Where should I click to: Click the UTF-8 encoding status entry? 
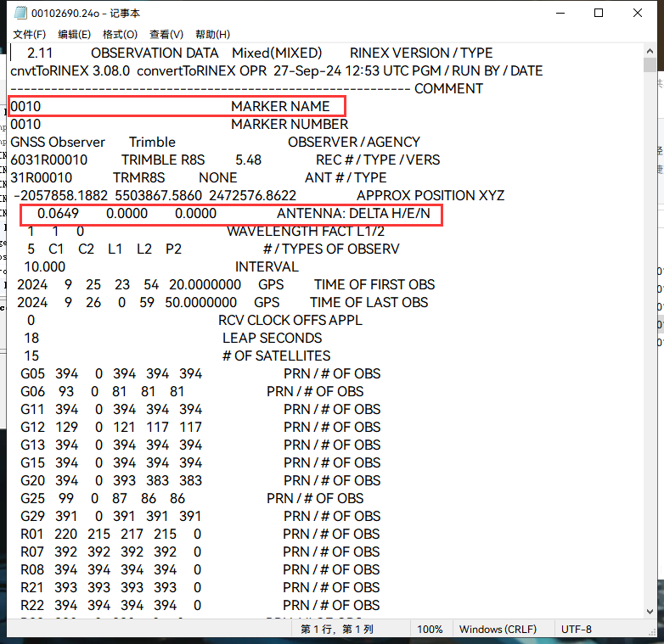coord(576,630)
